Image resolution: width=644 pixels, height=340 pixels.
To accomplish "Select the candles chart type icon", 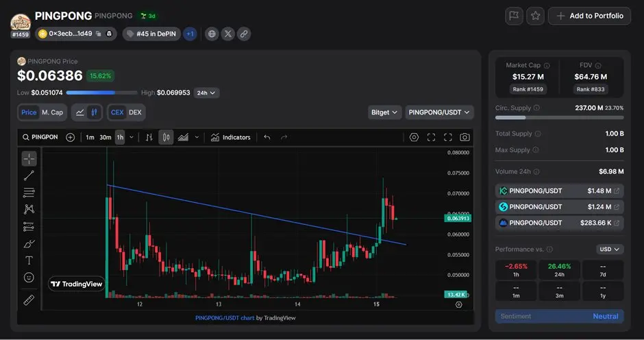I will (166, 137).
